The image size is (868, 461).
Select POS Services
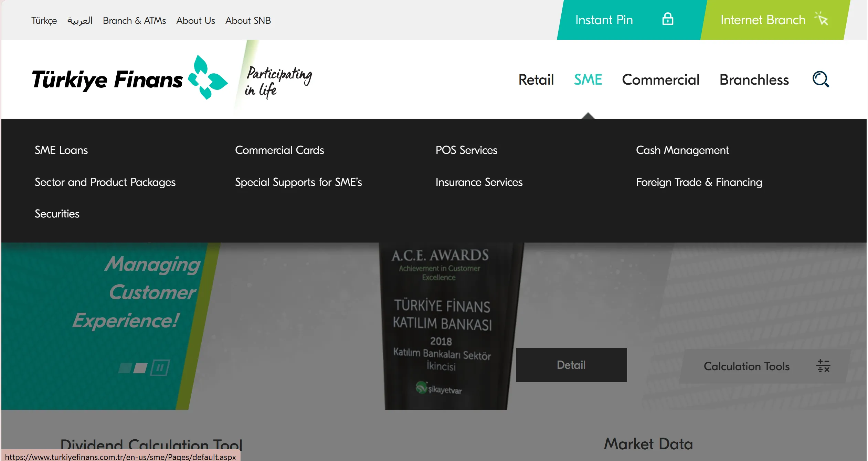pos(466,150)
